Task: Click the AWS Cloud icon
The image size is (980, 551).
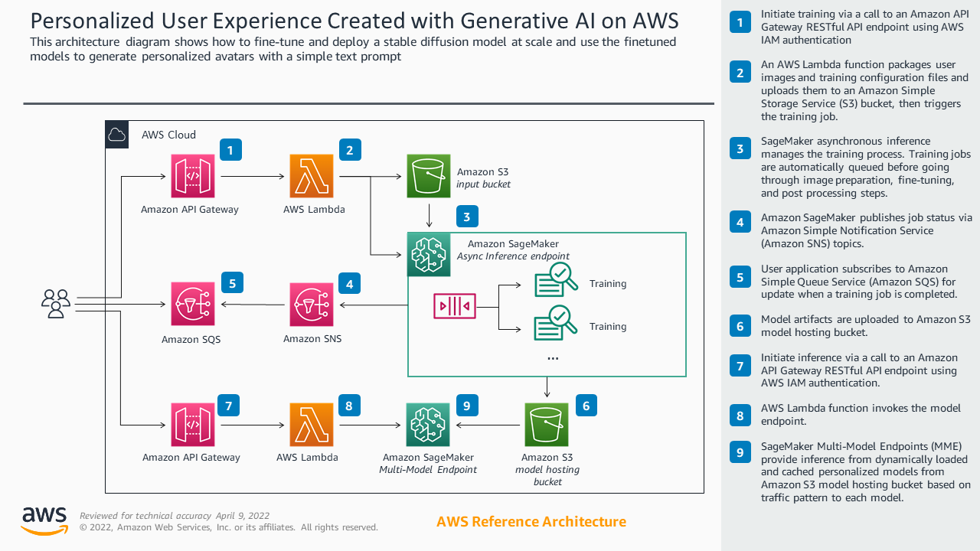Action: point(117,135)
